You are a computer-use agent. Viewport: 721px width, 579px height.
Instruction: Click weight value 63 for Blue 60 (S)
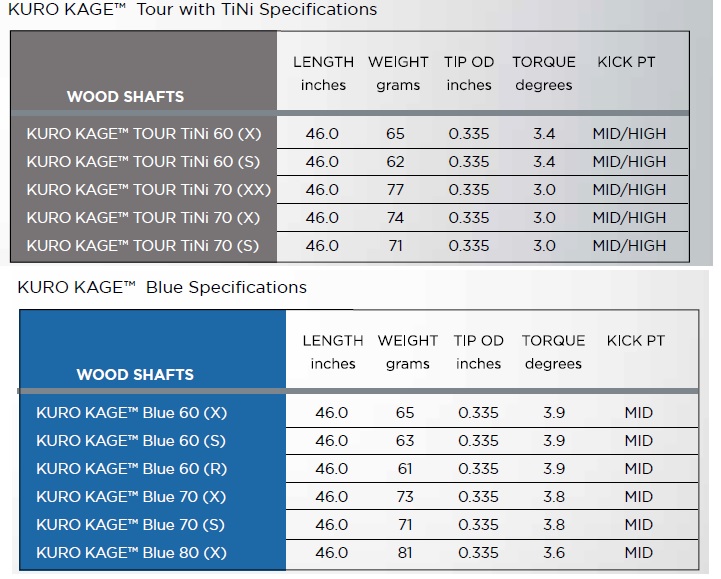tap(405, 441)
